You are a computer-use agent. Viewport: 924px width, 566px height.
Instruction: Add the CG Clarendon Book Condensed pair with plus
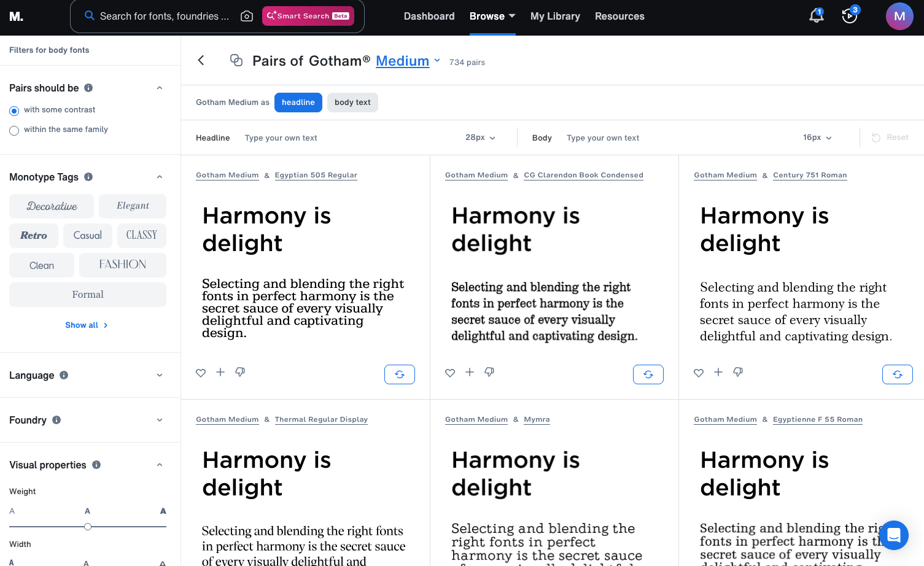pyautogui.click(x=470, y=372)
